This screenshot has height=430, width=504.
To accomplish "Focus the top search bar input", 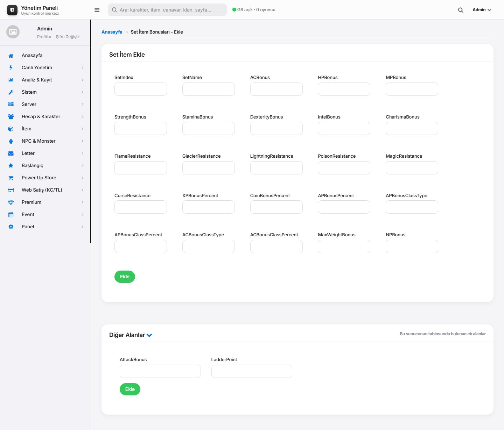I will (167, 10).
